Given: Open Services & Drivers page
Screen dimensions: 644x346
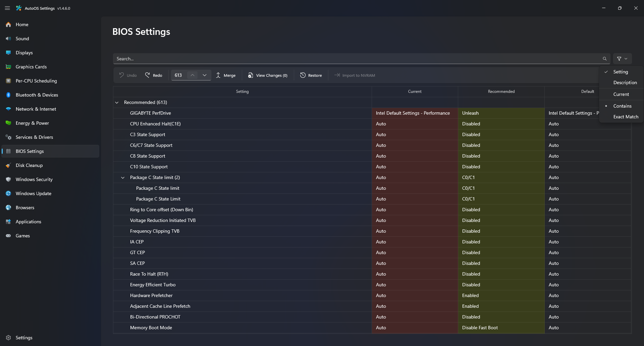Looking at the screenshot, I should (50, 137).
